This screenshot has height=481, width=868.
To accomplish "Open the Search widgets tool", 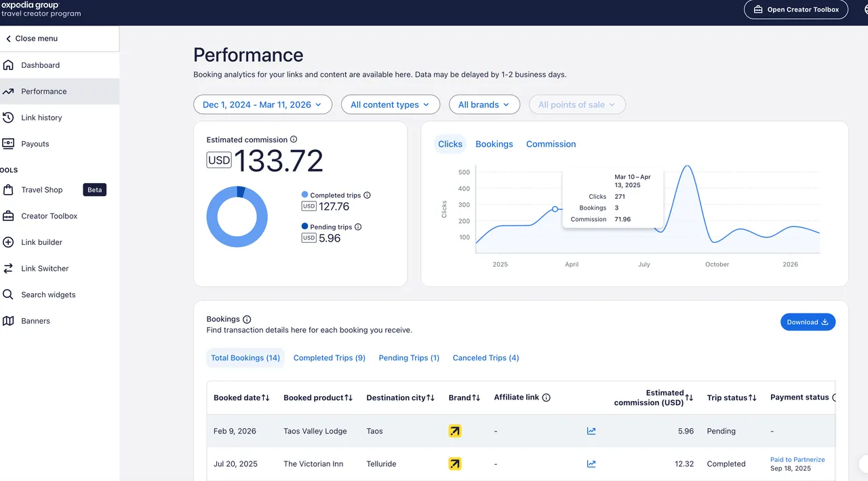I will click(50, 294).
